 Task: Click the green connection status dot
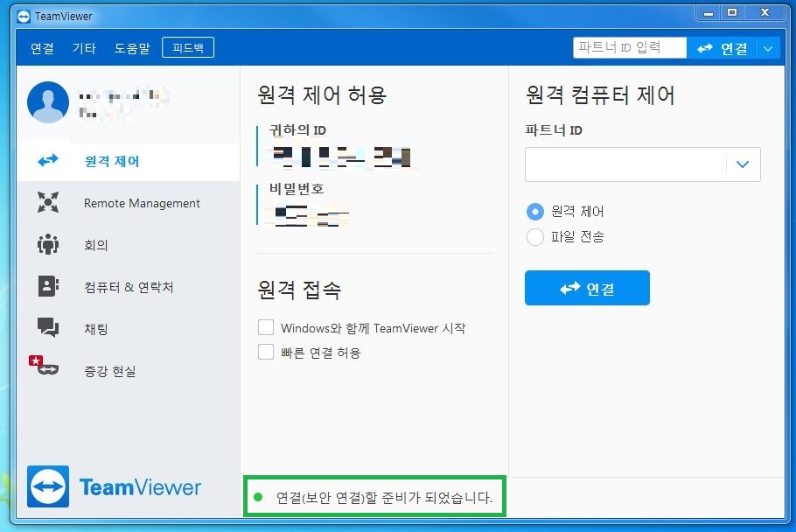tap(258, 497)
